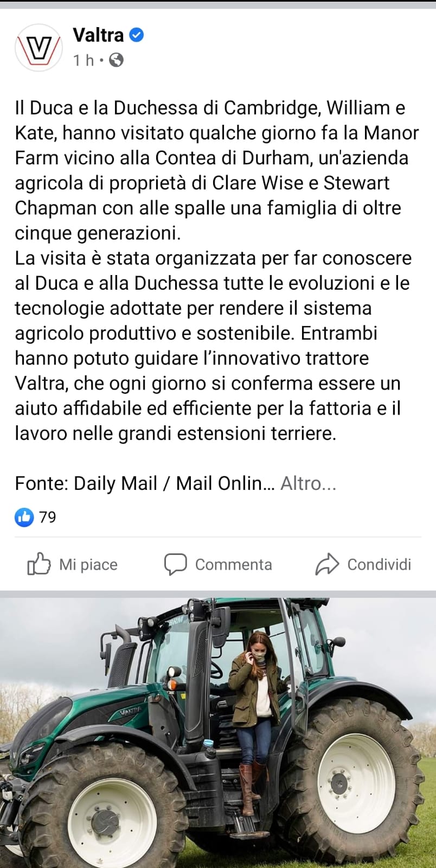This screenshot has height=868, width=436.
Task: Click the thumbs-up Mi piace icon
Action: [x=39, y=564]
